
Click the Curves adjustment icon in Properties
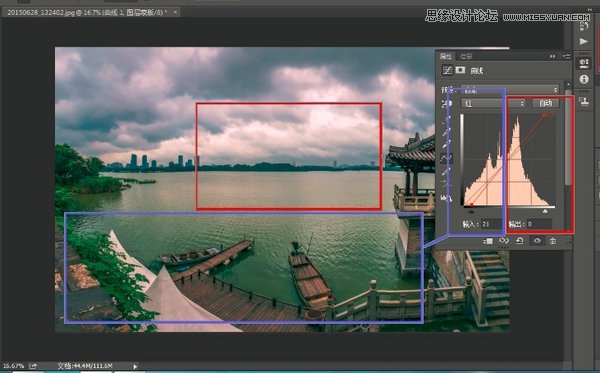[447, 70]
